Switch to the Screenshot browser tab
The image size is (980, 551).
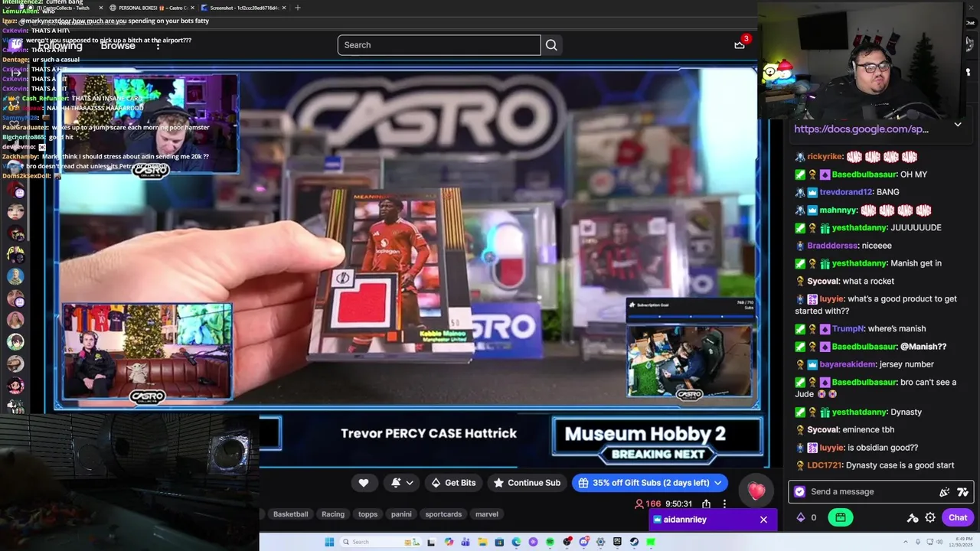click(243, 8)
